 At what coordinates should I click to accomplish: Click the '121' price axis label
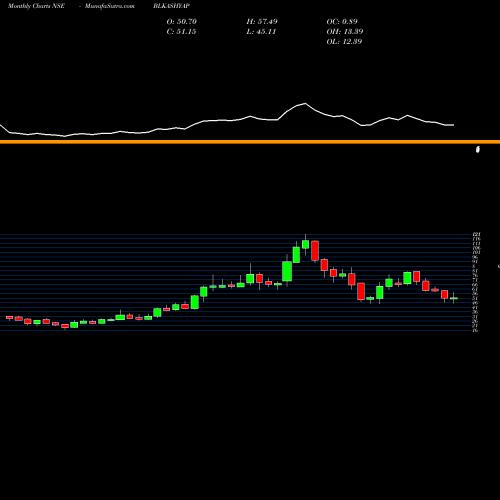pos(476,235)
